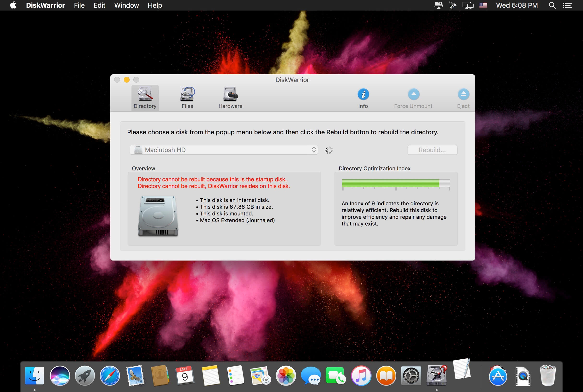Click the Rebuild button
583x392 pixels.
pyautogui.click(x=432, y=150)
